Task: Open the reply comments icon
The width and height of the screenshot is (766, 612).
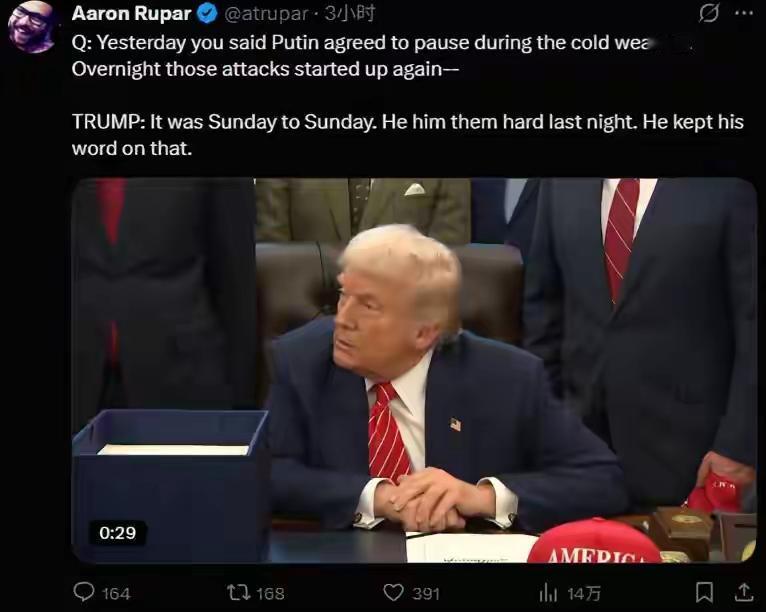Action: point(84,592)
